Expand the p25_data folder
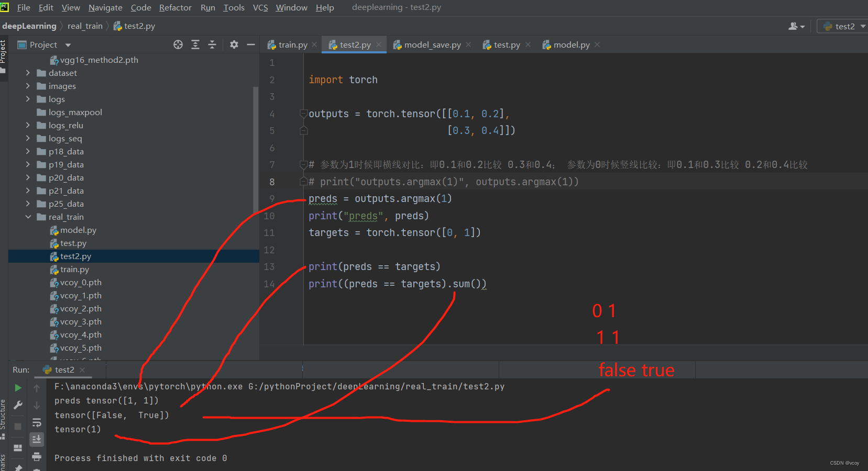This screenshot has height=471, width=868. pyautogui.click(x=28, y=204)
